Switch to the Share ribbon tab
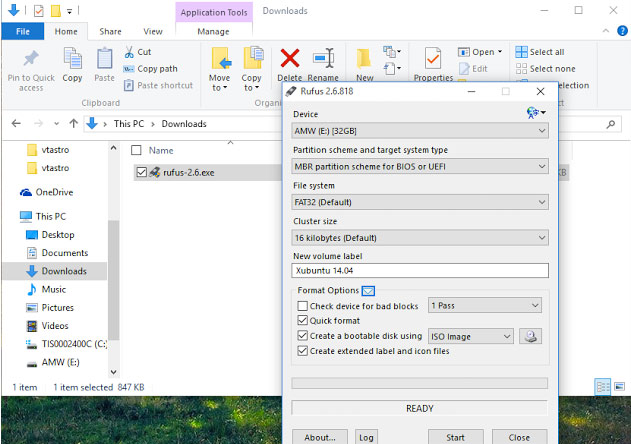 pos(110,31)
